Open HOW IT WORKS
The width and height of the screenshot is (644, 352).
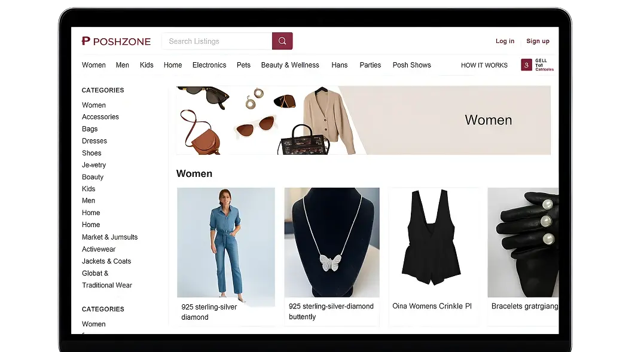pos(484,65)
